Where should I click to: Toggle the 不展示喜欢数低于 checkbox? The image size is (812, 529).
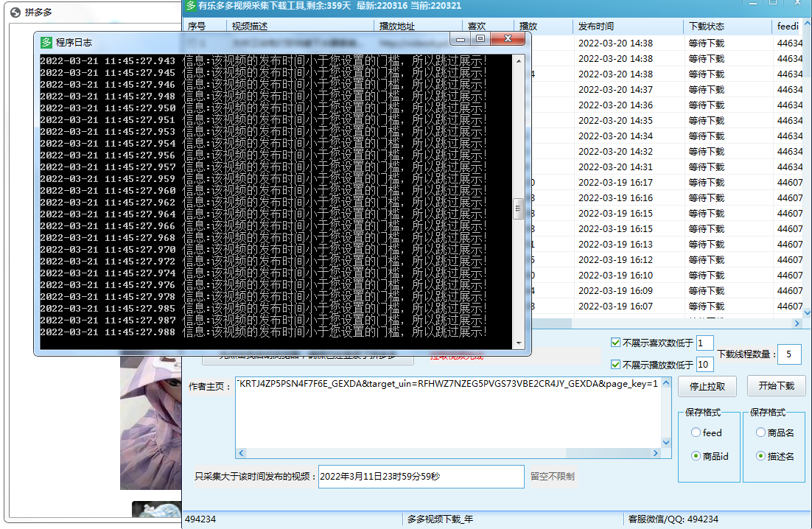click(615, 343)
